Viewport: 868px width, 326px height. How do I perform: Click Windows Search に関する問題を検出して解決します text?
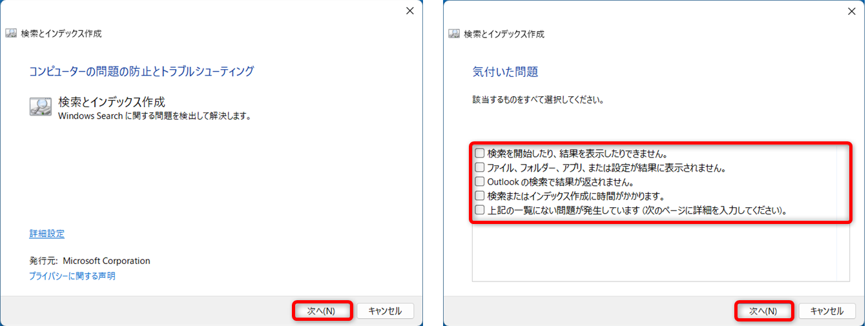154,116
